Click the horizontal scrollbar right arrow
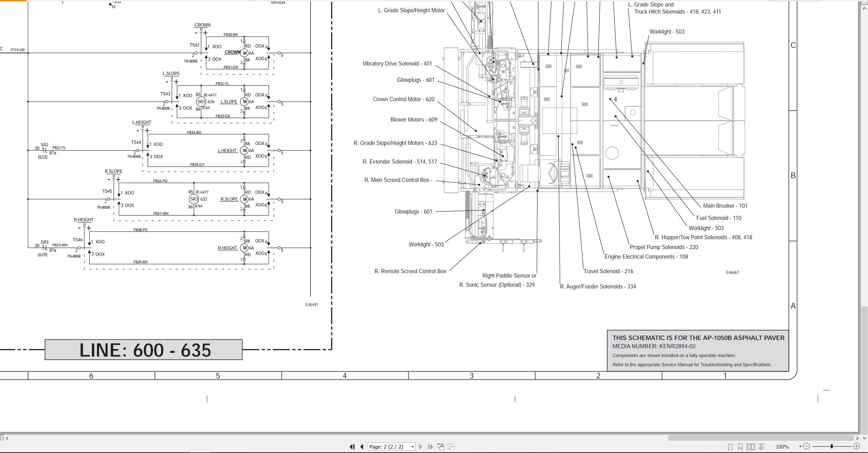The image size is (868, 453). [857, 438]
